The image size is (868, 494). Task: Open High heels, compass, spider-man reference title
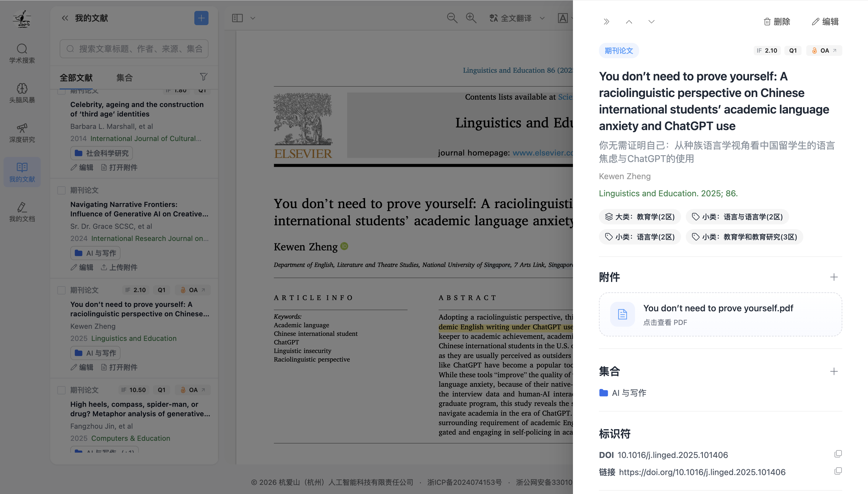pos(140,409)
